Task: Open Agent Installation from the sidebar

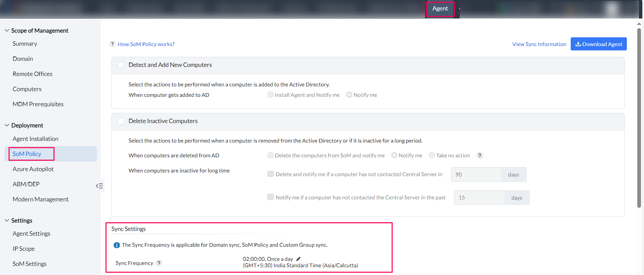Action: (35, 139)
